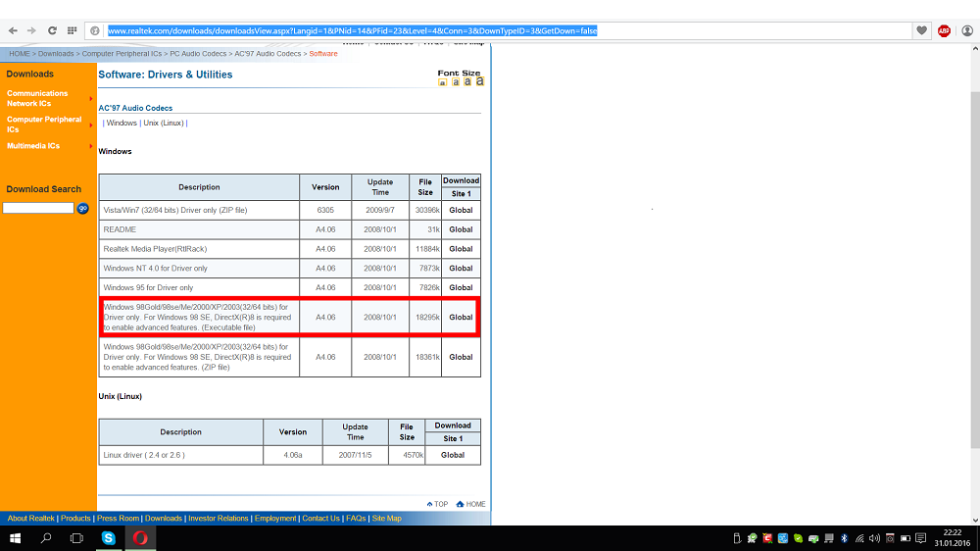
Task: Click the battery status tray icon
Action: tap(905, 538)
